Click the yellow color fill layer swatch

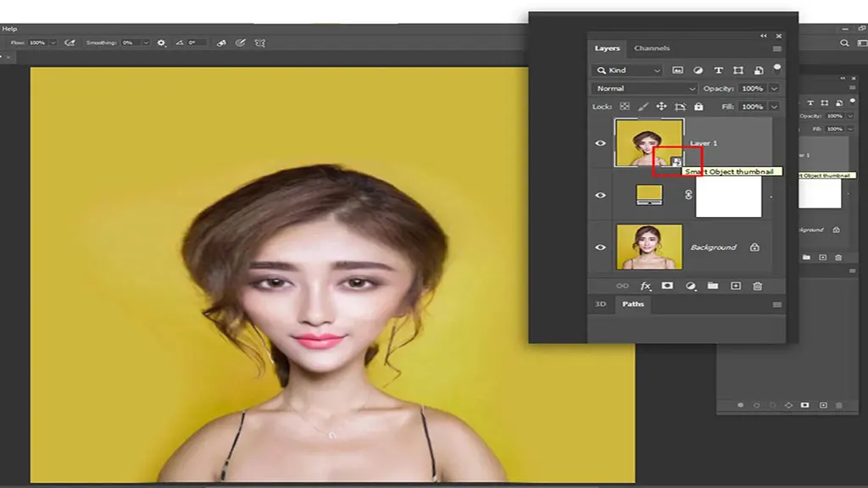pos(649,195)
